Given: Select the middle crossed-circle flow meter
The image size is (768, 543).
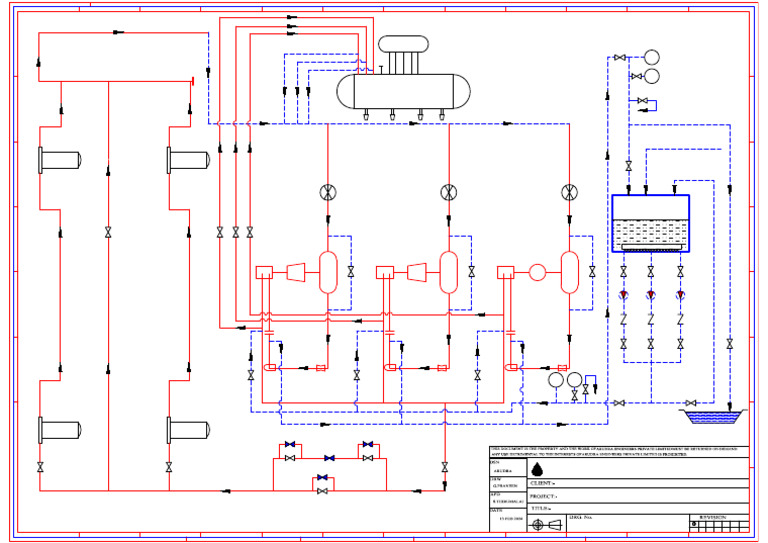Looking at the screenshot, I should (449, 192).
